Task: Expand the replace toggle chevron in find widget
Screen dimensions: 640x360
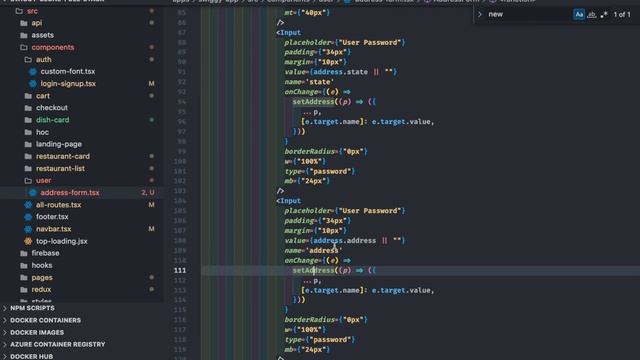Action: coord(480,14)
